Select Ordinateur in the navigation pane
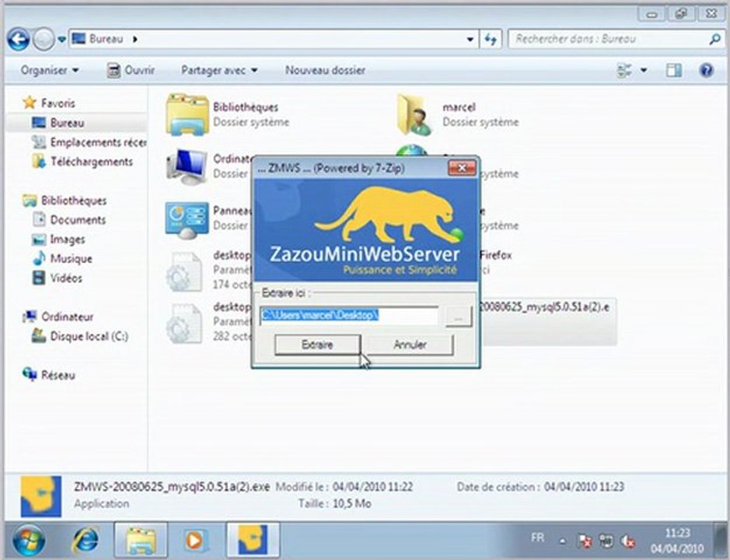Viewport: 730px width, 560px height. tap(58, 317)
